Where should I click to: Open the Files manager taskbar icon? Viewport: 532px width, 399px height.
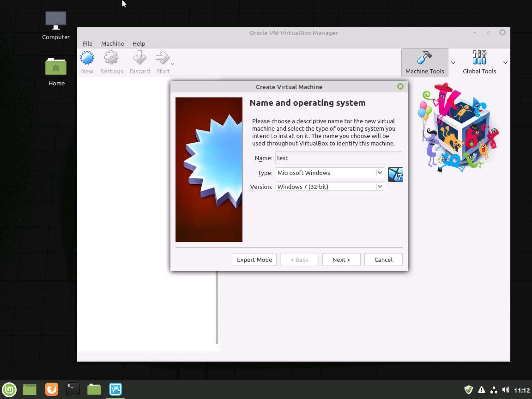click(94, 390)
